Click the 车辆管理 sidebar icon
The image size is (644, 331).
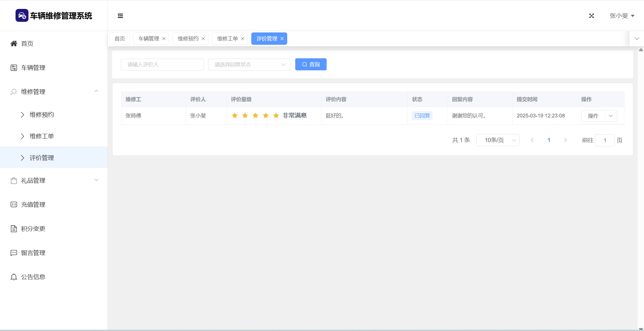pos(14,68)
